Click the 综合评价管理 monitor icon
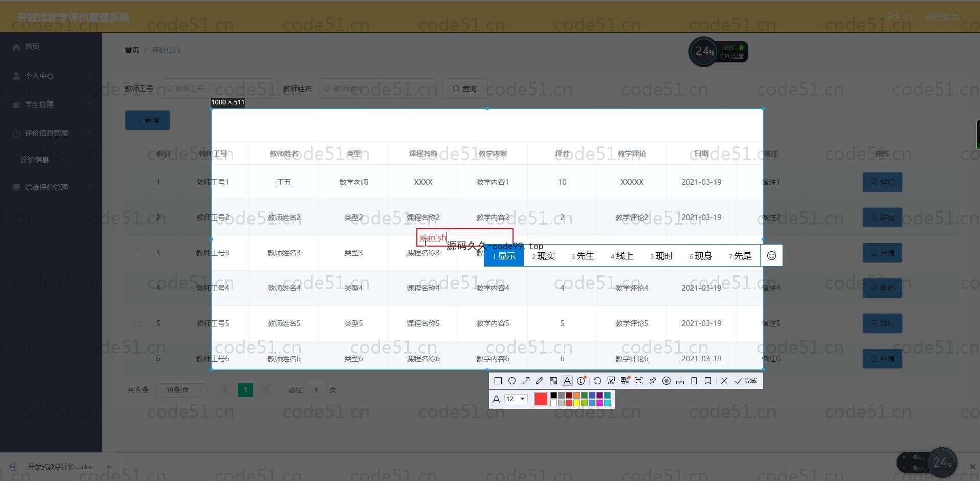 pos(16,187)
